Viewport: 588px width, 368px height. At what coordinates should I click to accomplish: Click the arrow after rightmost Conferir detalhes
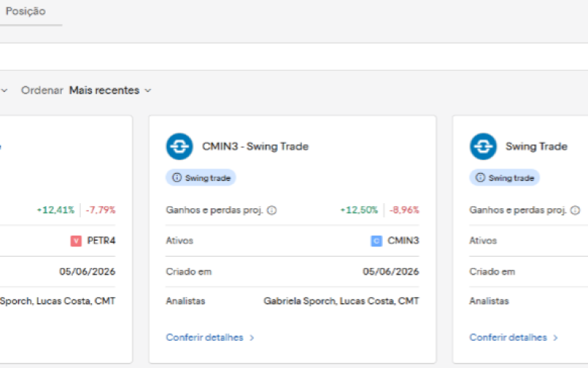pos(555,338)
